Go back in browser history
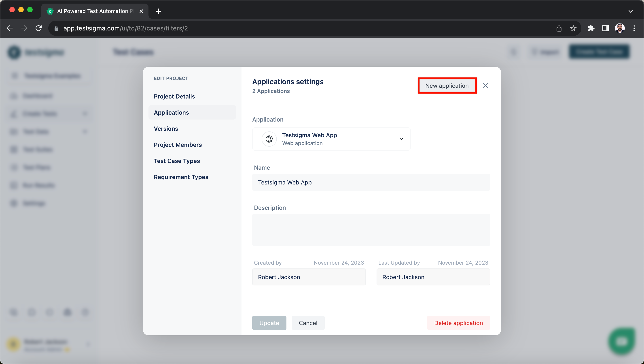 pos(10,28)
